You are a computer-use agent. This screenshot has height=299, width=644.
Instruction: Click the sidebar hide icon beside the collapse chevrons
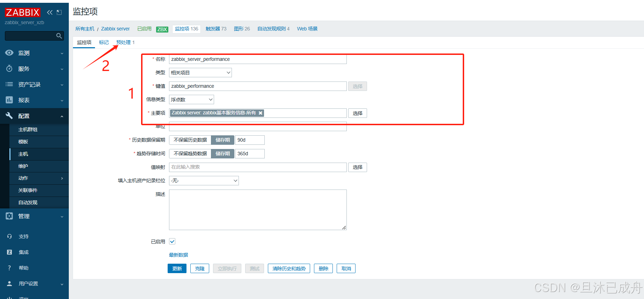[x=59, y=12]
